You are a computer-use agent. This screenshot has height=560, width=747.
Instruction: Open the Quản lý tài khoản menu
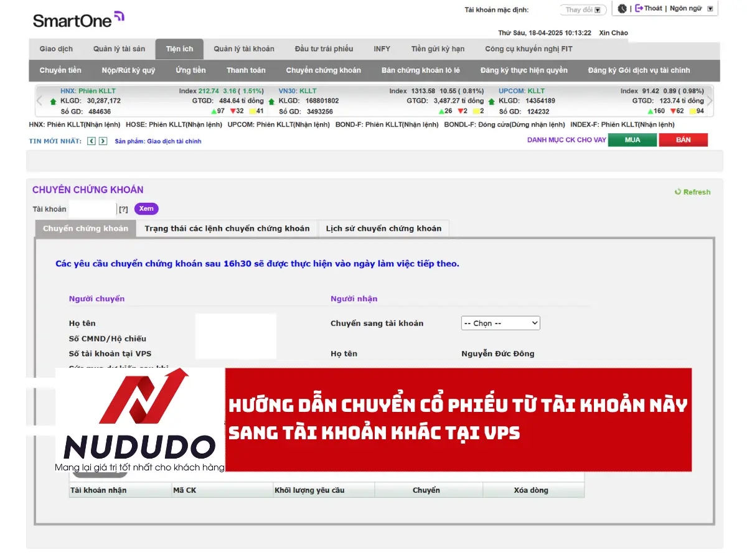click(x=244, y=49)
